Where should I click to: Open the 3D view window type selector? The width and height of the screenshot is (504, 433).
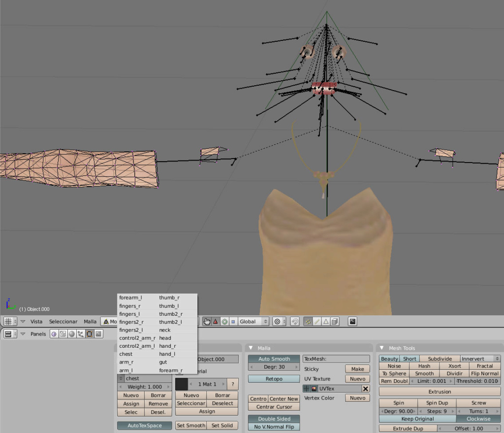(10, 321)
